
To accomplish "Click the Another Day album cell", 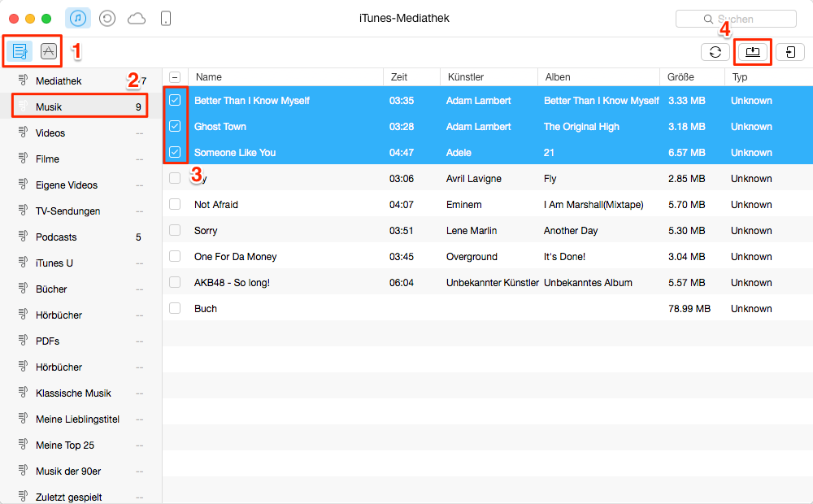I will coord(571,230).
